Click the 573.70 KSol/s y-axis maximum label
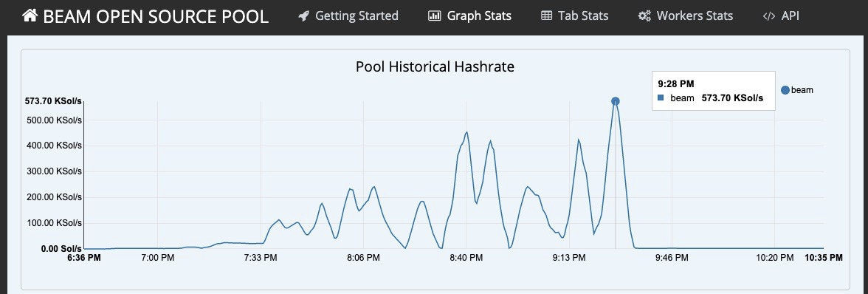 tap(54, 100)
